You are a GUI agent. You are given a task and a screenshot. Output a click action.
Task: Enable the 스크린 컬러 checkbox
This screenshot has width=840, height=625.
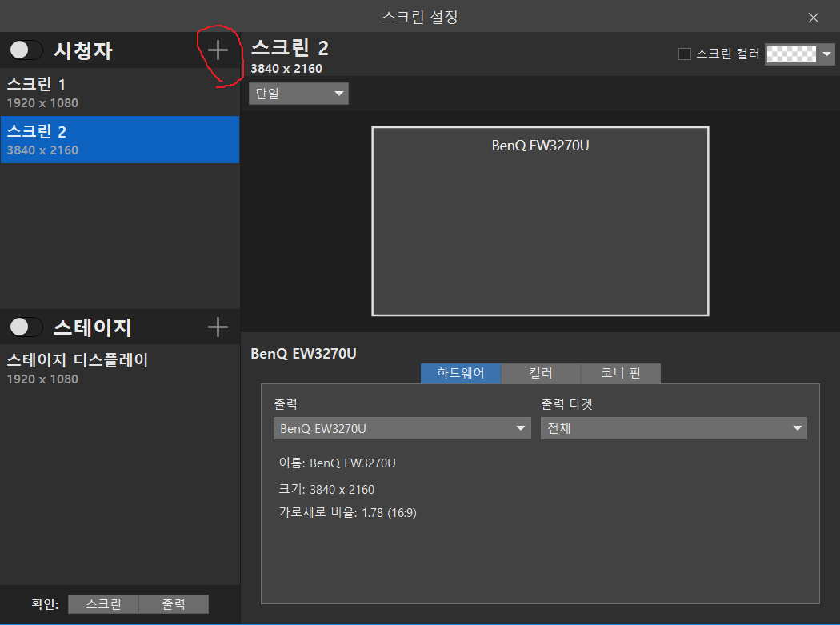[x=684, y=54]
